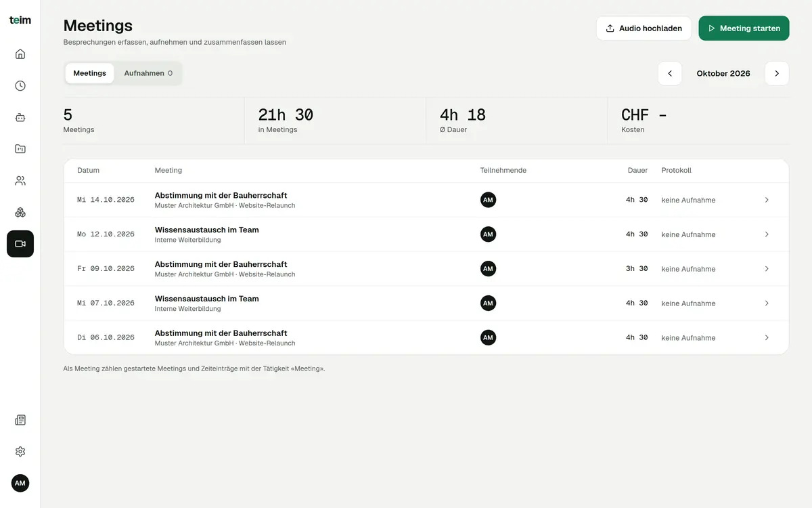Screen dimensions: 812x508
Task: Click the Dauer column header
Action: pyautogui.click(x=637, y=171)
